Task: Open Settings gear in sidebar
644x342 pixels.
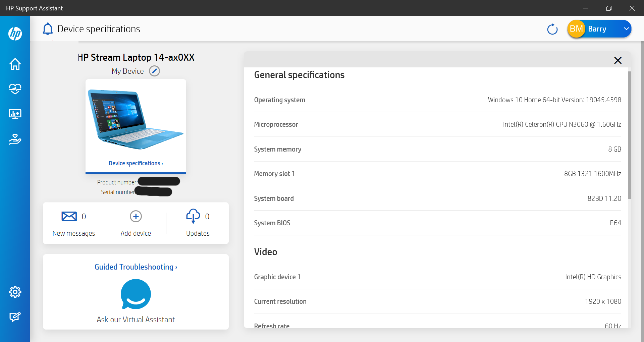Action: pyautogui.click(x=15, y=292)
